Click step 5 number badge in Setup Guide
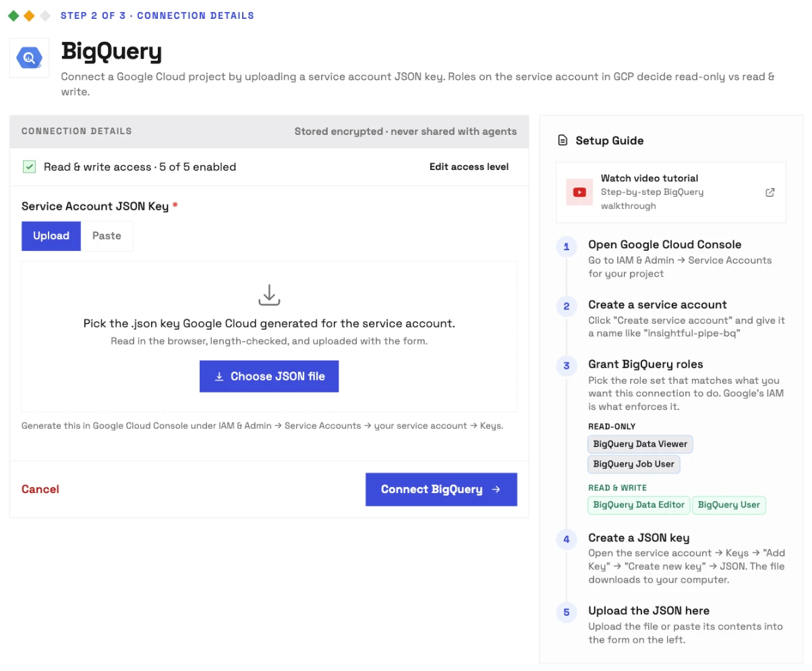812x671 pixels. [x=567, y=613]
